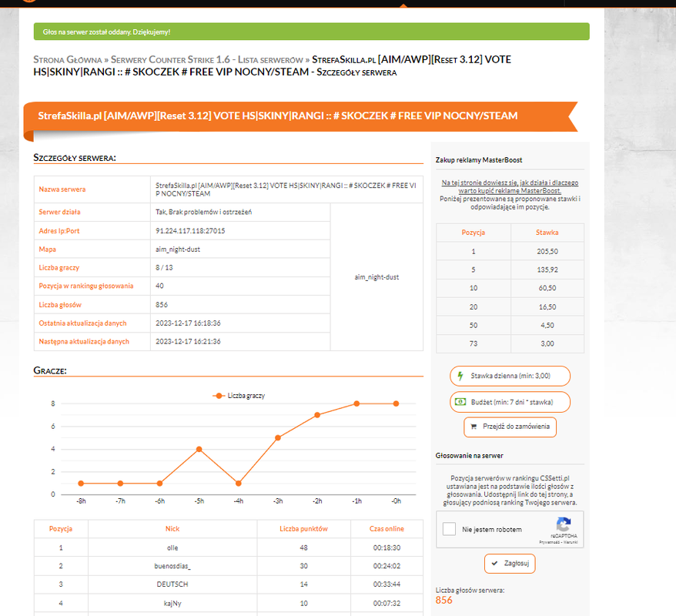This screenshot has width=676, height=616.
Task: Select the -3h data point on the players chart
Action: pos(278,437)
